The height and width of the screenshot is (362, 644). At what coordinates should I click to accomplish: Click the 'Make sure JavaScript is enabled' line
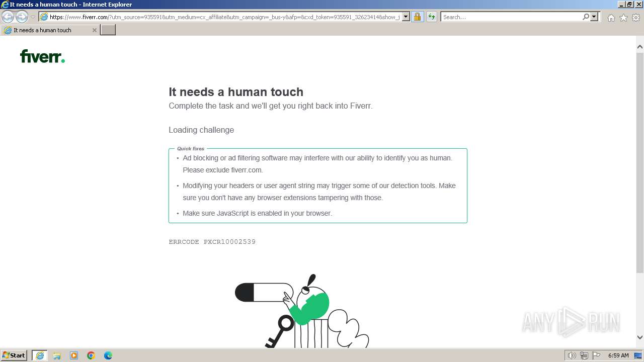pos(257,213)
